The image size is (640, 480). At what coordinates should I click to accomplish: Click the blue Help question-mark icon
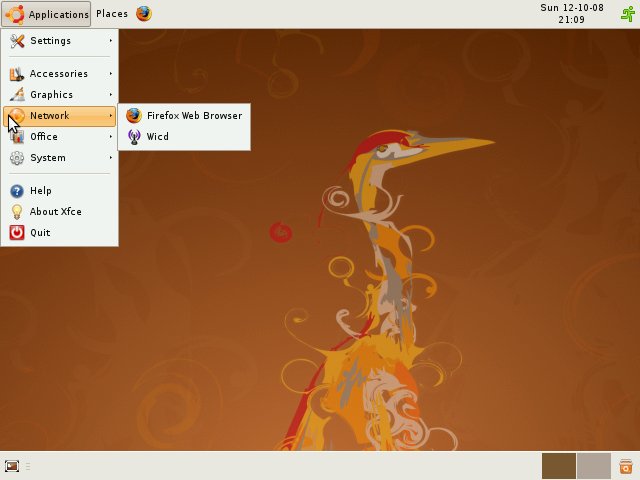(17, 191)
